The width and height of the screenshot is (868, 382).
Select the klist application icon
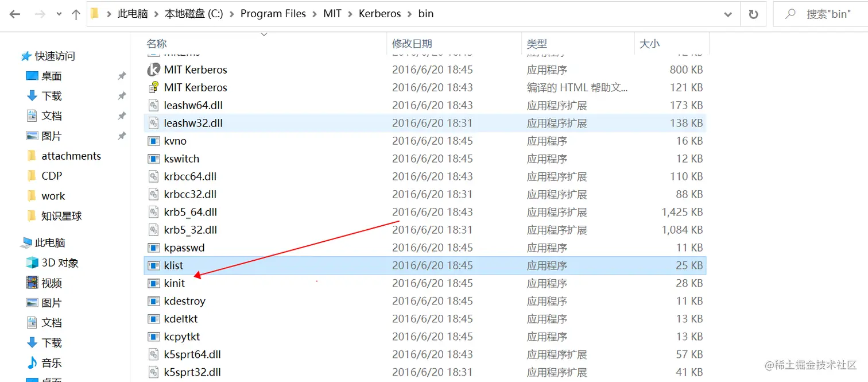(153, 265)
